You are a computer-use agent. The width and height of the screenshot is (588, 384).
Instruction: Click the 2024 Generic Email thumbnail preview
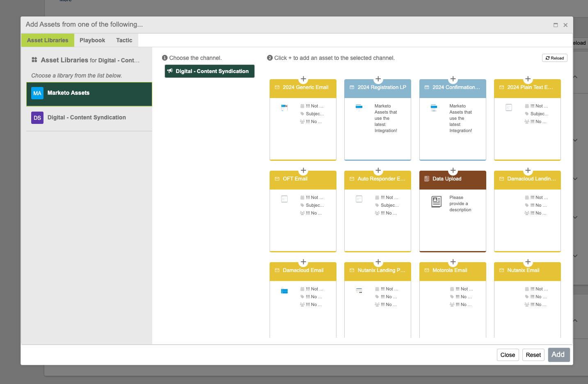coord(284,107)
